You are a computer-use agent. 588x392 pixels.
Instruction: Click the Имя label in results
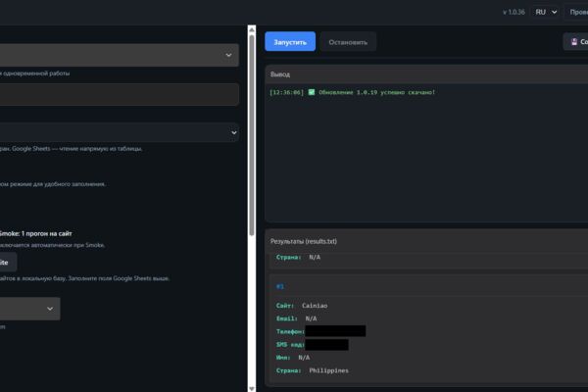[x=283, y=358]
